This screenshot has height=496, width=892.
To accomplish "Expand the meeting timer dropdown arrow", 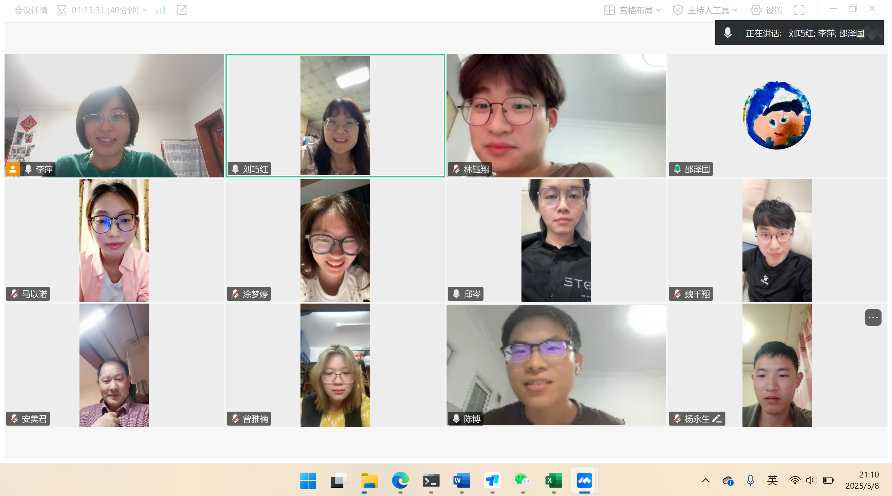I will [x=145, y=10].
